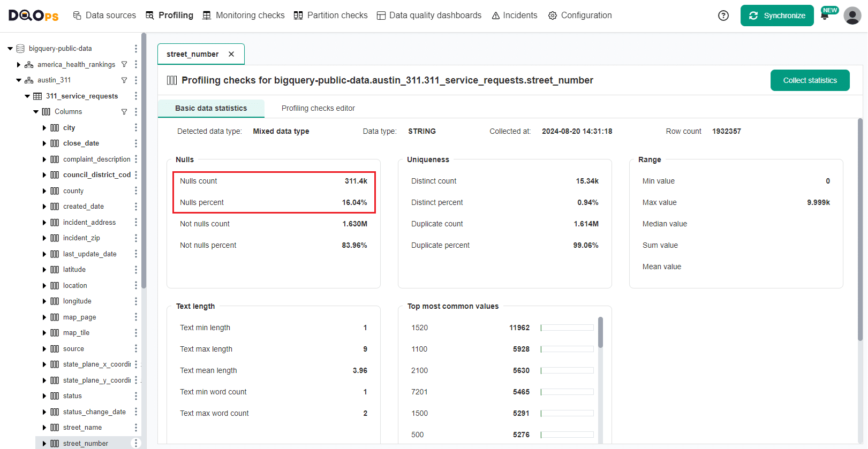The height and width of the screenshot is (449, 868).
Task: Select the map_tile column
Action: click(x=76, y=333)
